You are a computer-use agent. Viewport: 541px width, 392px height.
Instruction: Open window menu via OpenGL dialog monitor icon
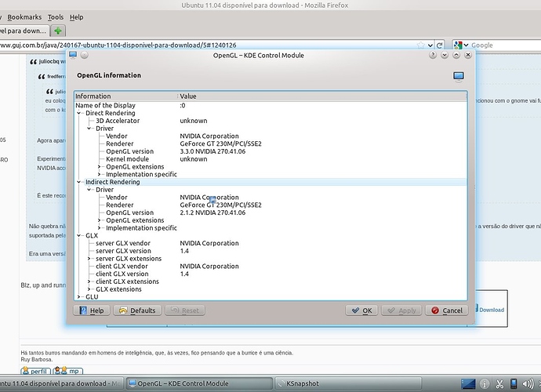(73, 55)
